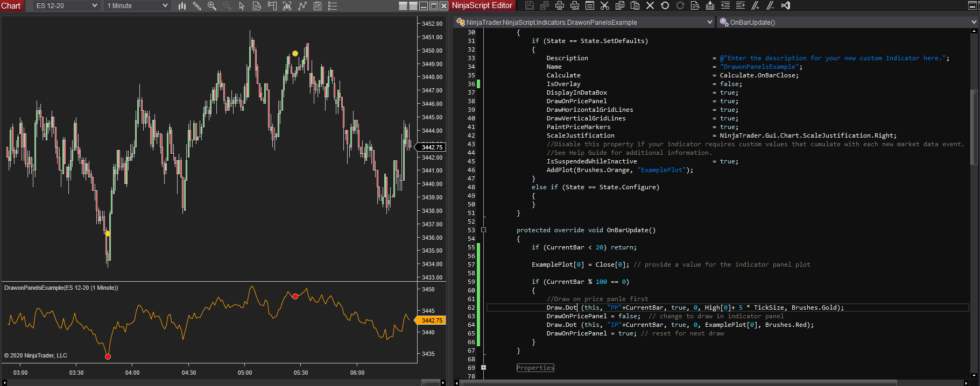Image resolution: width=980 pixels, height=386 pixels.
Task: Open the script in Visual Studio
Action: click(x=786, y=5)
